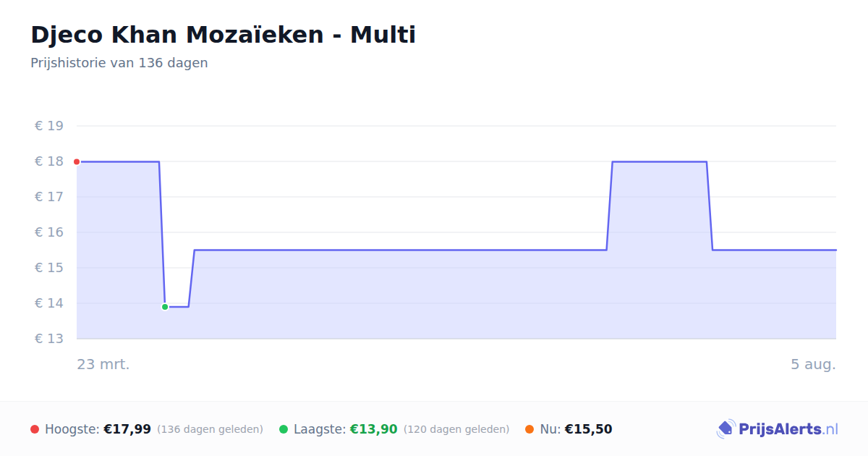Click the €15,50 current price value
868x456 pixels.
click(x=588, y=429)
